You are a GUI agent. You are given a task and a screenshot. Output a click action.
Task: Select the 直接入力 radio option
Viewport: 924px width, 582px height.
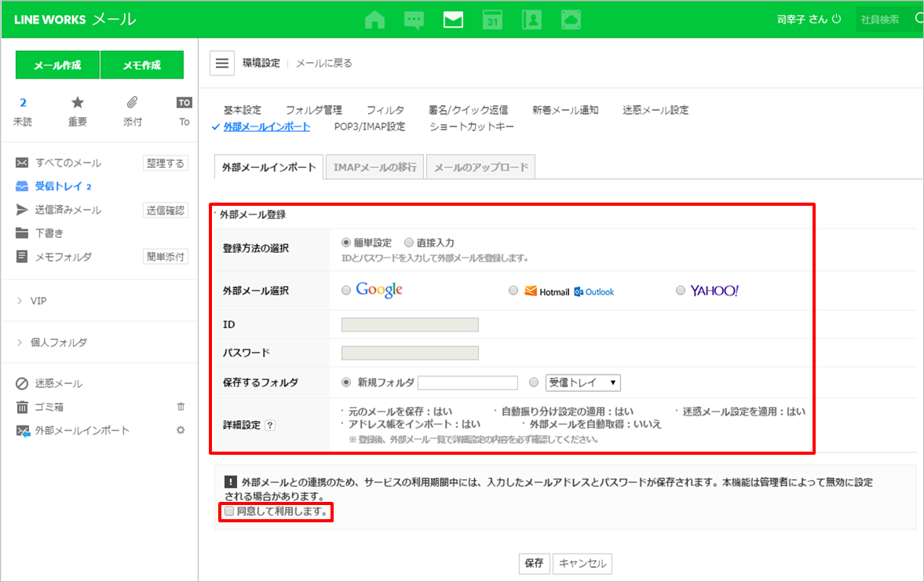point(409,243)
